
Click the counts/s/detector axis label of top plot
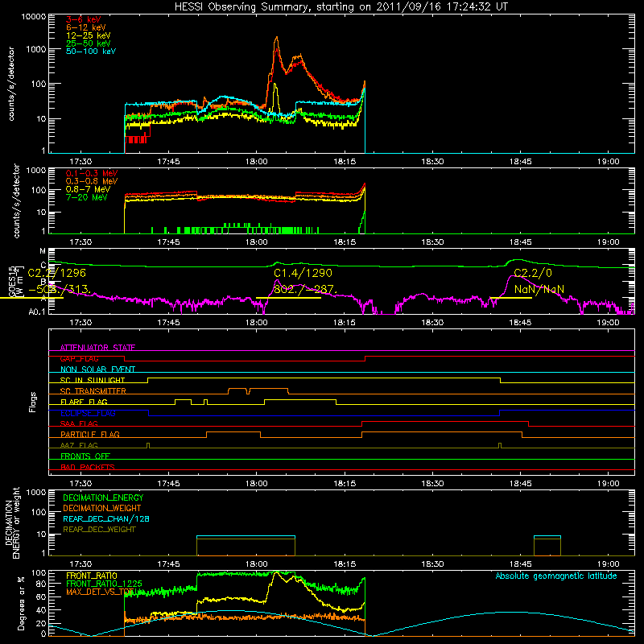[11, 84]
